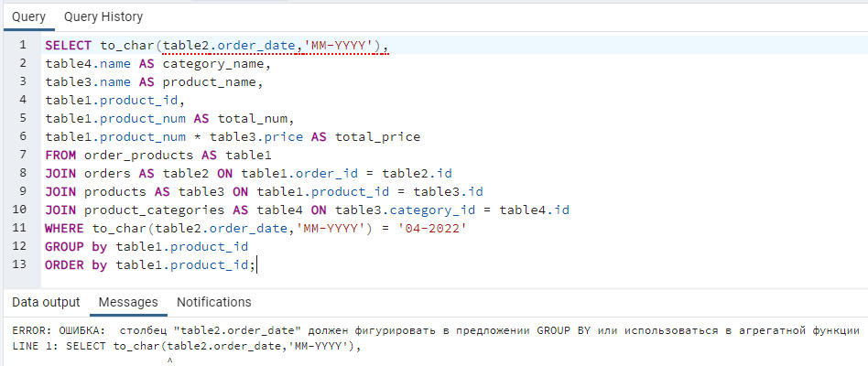Click the ORDER keyword on line 13
This screenshot has height=366, width=868.
click(65, 264)
